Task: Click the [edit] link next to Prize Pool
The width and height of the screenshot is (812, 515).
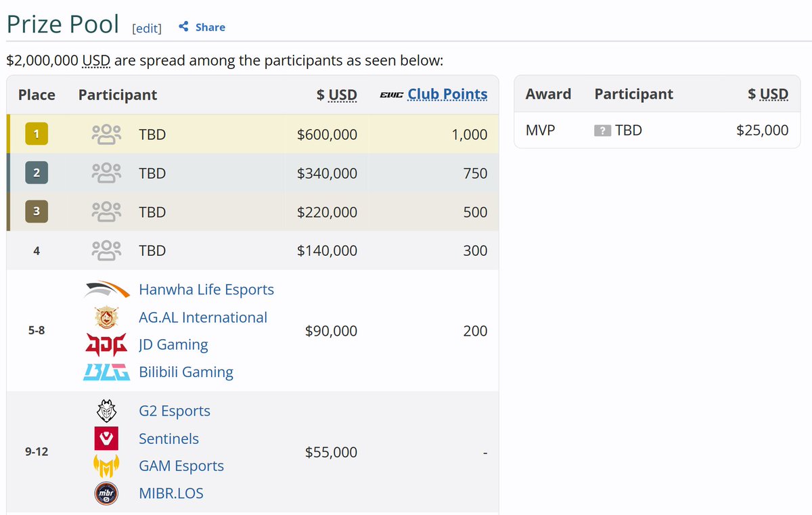Action: pos(147,28)
